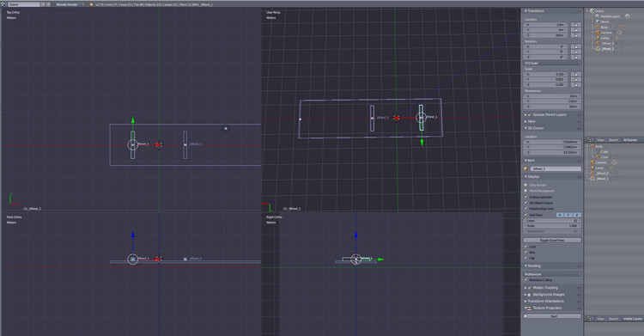Screen dimensions: 644x336
Task: Lock the Location X value
Action: click(x=576, y=25)
